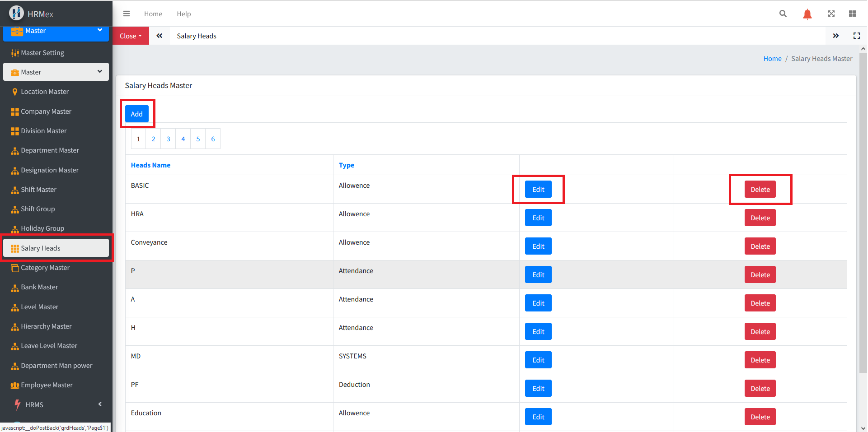
Task: Click the expand arrows icon in header
Action: point(831,14)
